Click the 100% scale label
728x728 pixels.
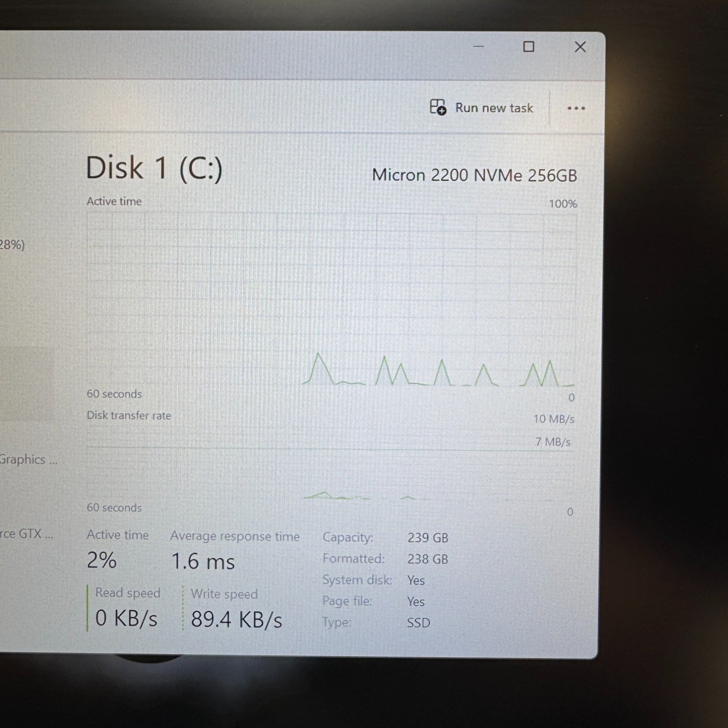(563, 204)
